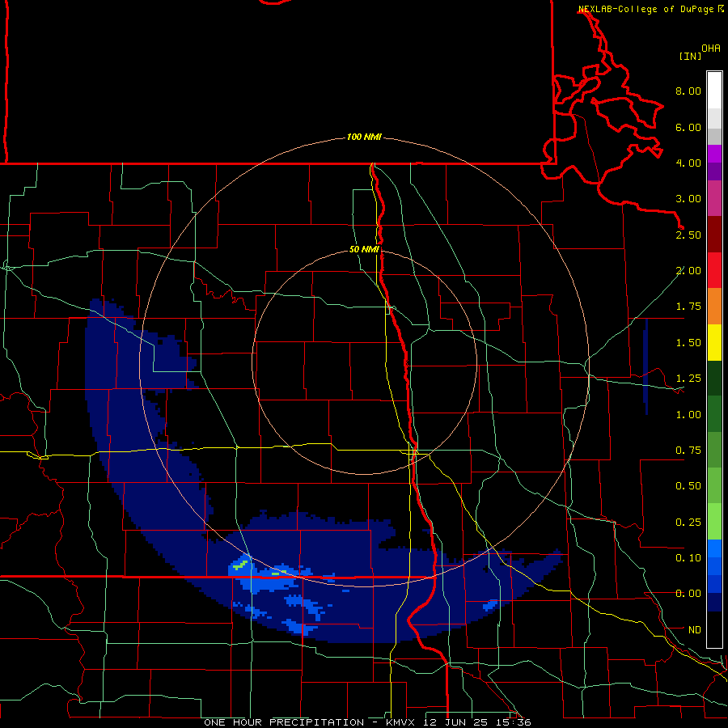728x728 pixels.
Task: Select the 8.00 legend value
Action: pyautogui.click(x=688, y=91)
